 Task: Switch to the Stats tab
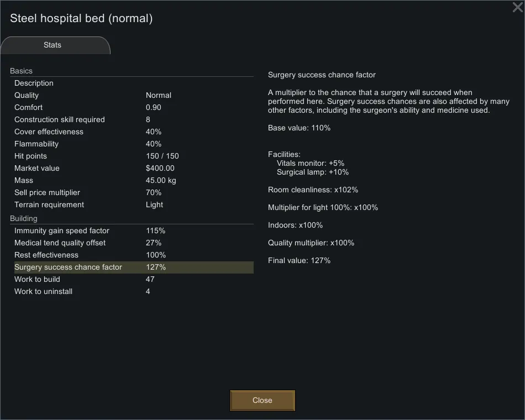tap(53, 45)
